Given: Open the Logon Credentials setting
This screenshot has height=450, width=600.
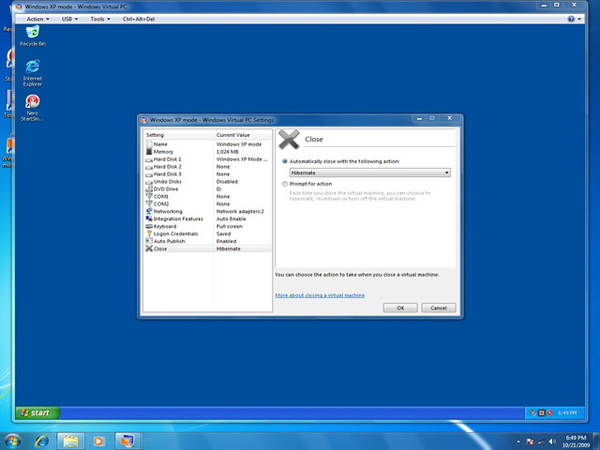Looking at the screenshot, I should click(207, 234).
